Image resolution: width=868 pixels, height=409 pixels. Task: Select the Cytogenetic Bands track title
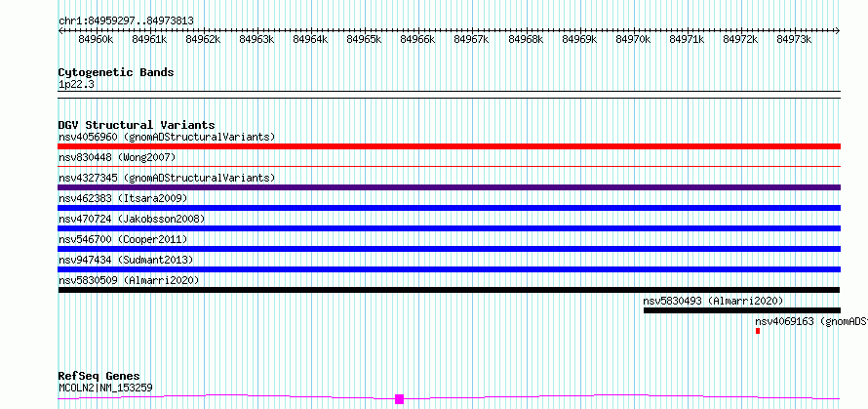click(x=116, y=72)
